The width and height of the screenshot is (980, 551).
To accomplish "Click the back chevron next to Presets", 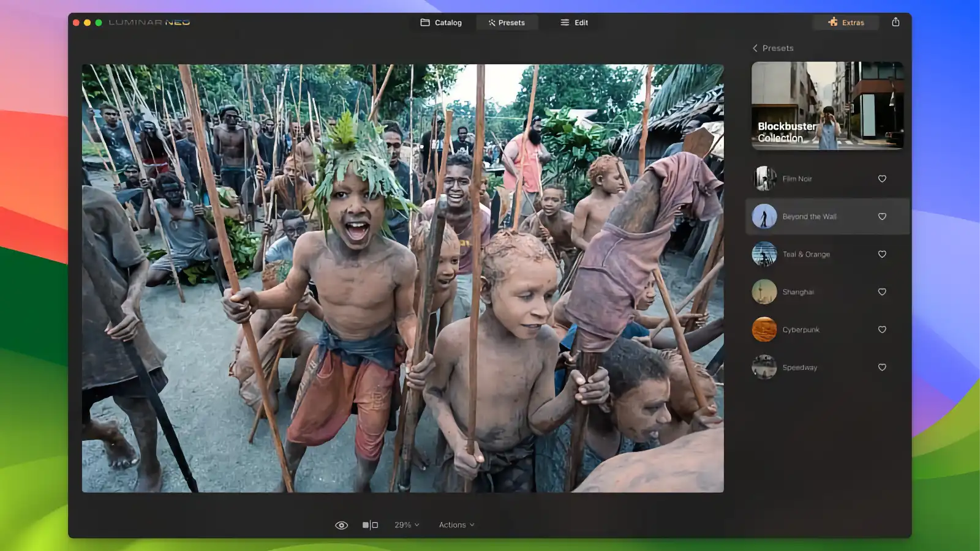I will (x=753, y=48).
